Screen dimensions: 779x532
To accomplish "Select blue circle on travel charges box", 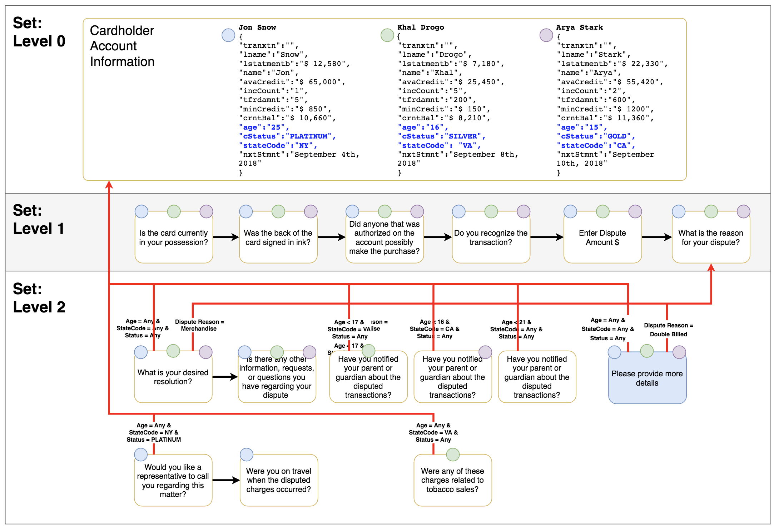I will [247, 455].
